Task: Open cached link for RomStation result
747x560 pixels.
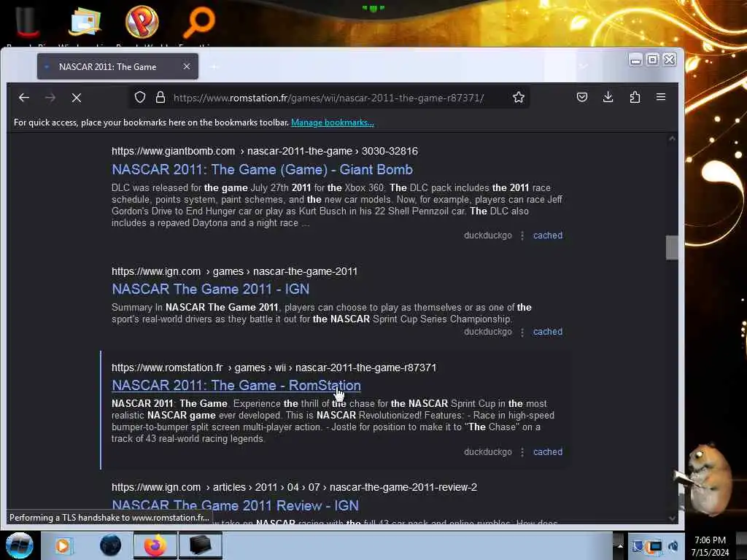Action: pyautogui.click(x=548, y=451)
